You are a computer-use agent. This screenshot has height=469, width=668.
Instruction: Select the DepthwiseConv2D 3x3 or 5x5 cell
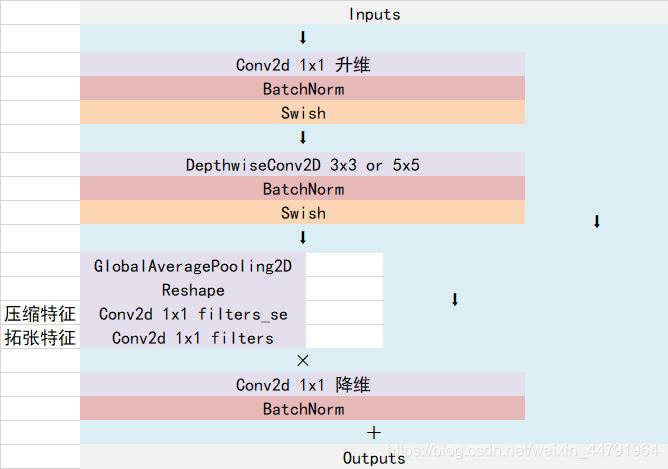pyautogui.click(x=302, y=164)
